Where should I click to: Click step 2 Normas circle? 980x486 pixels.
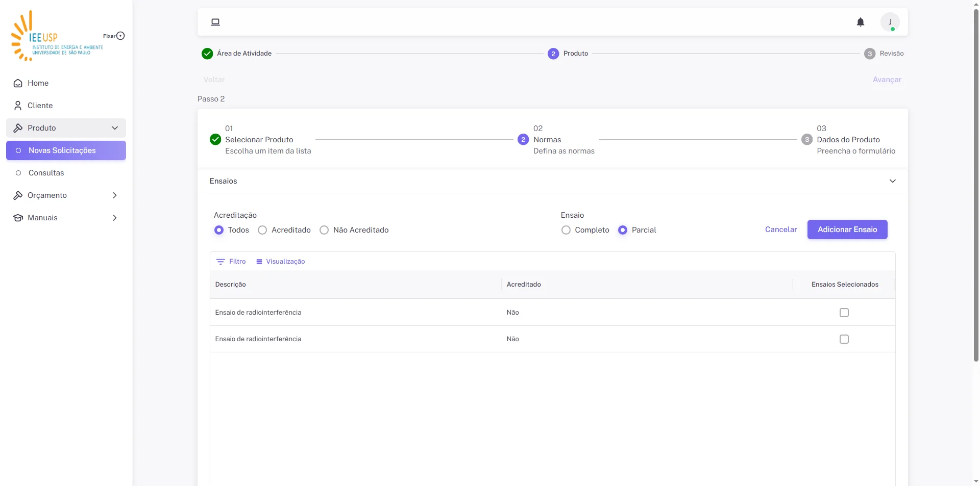coord(523,139)
